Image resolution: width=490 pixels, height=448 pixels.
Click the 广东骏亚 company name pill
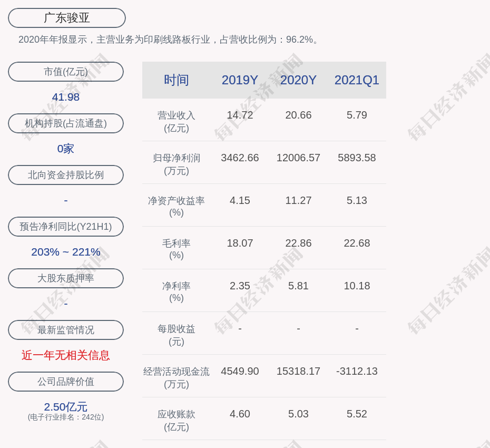(x=67, y=18)
